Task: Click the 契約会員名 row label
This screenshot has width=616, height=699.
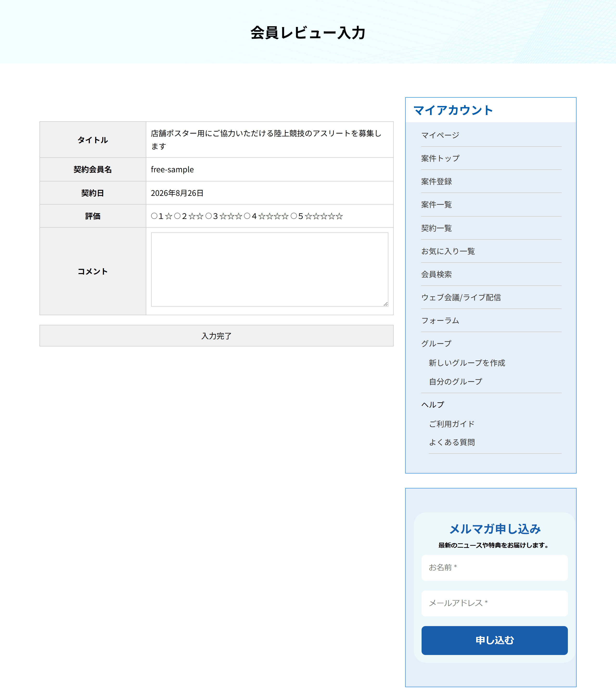Action: [x=93, y=170]
